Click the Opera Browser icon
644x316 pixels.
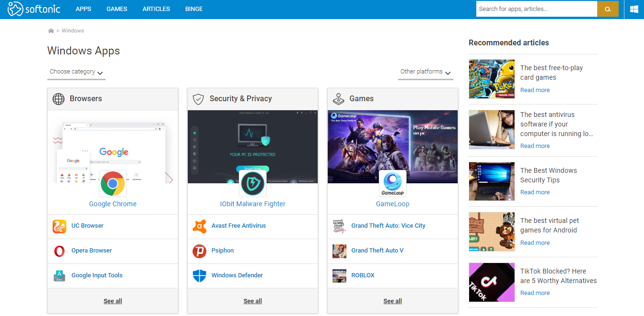(x=59, y=251)
